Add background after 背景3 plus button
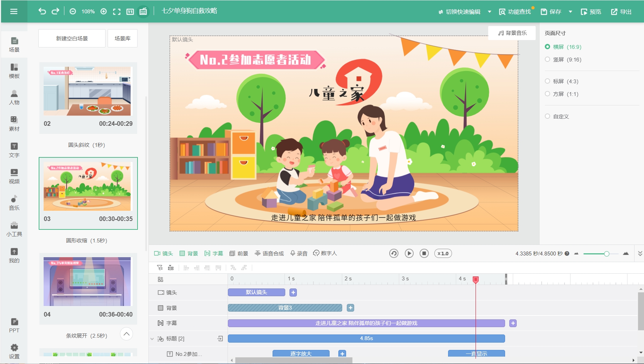 pyautogui.click(x=350, y=308)
